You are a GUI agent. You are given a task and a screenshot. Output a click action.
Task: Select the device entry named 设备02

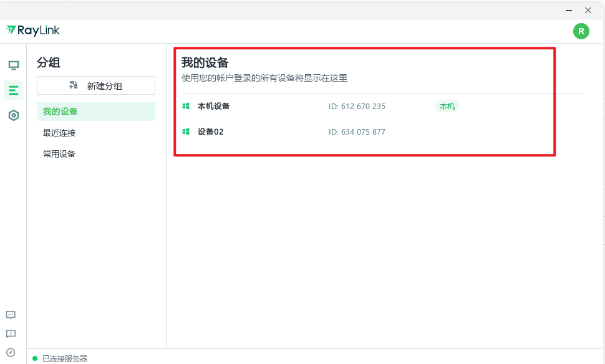coord(210,132)
